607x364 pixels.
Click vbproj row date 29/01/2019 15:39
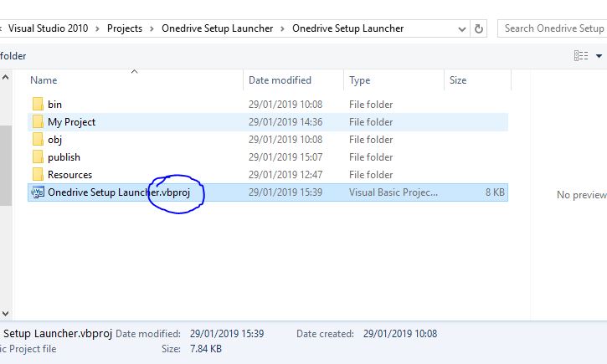tap(285, 192)
